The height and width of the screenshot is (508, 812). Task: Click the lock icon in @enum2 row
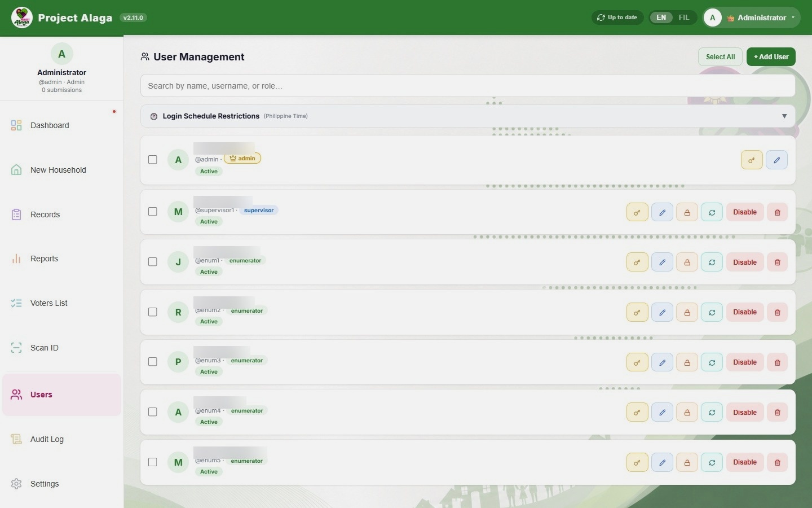click(x=687, y=312)
